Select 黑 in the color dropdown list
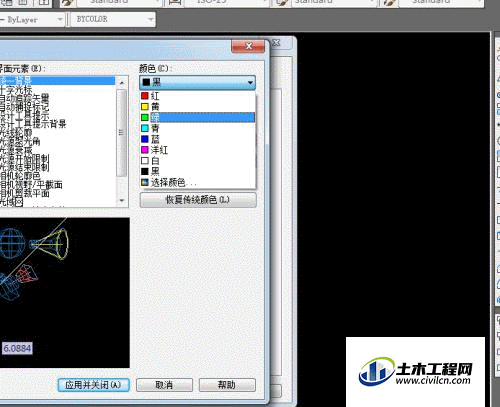 pos(197,171)
